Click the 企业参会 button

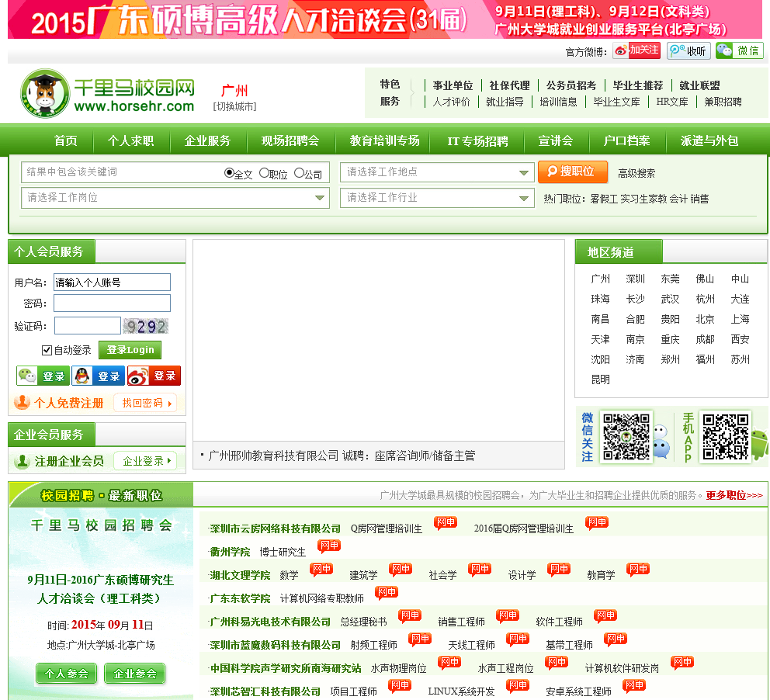[135, 674]
